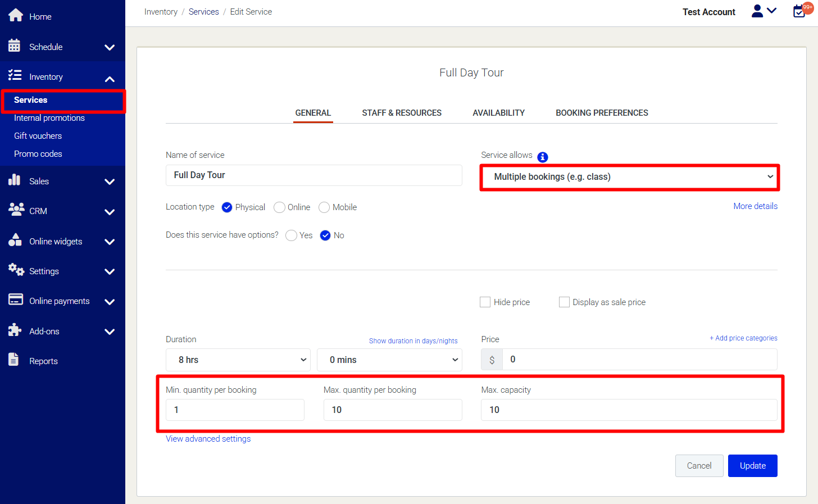
Task: Select the Online location type radio
Action: coord(279,207)
